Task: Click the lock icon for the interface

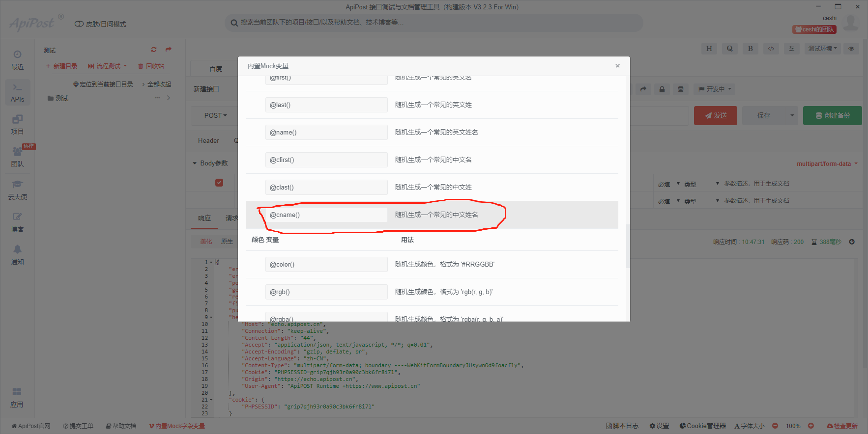Action: (662, 89)
